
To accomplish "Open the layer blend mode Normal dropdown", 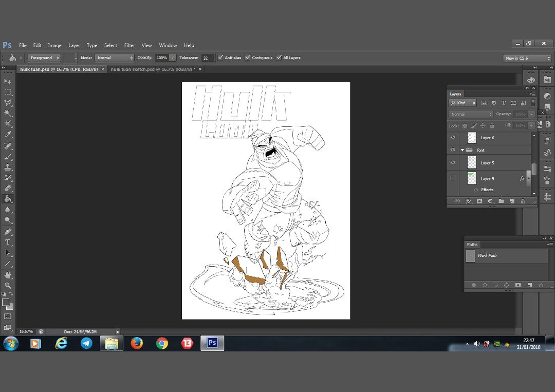I will (x=471, y=114).
